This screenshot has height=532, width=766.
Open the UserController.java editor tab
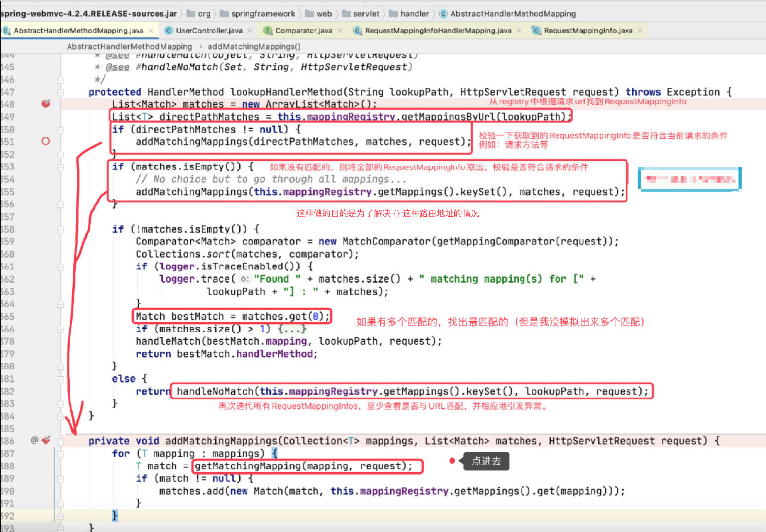pyautogui.click(x=209, y=31)
